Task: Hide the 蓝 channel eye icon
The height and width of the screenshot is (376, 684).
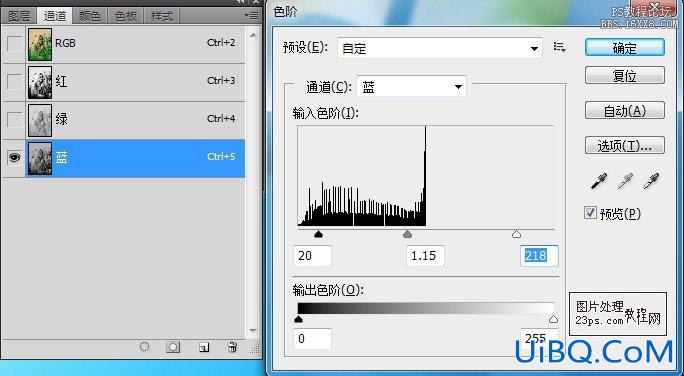Action: [14, 157]
